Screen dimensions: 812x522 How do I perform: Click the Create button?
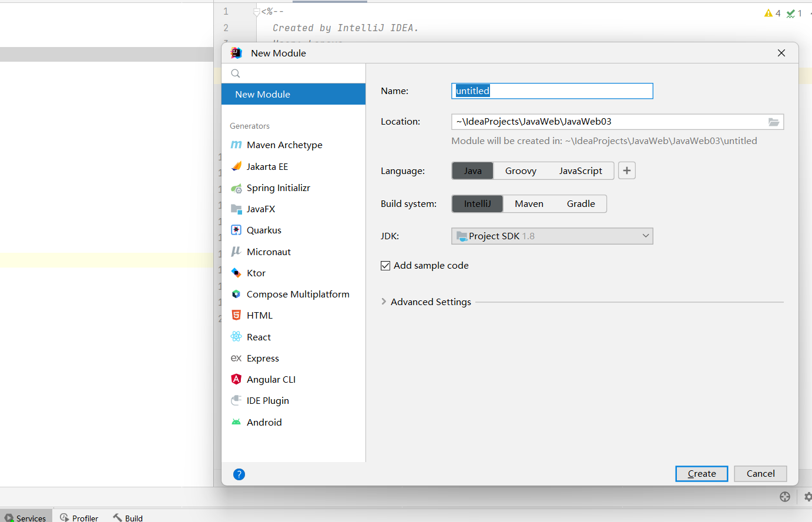point(702,474)
